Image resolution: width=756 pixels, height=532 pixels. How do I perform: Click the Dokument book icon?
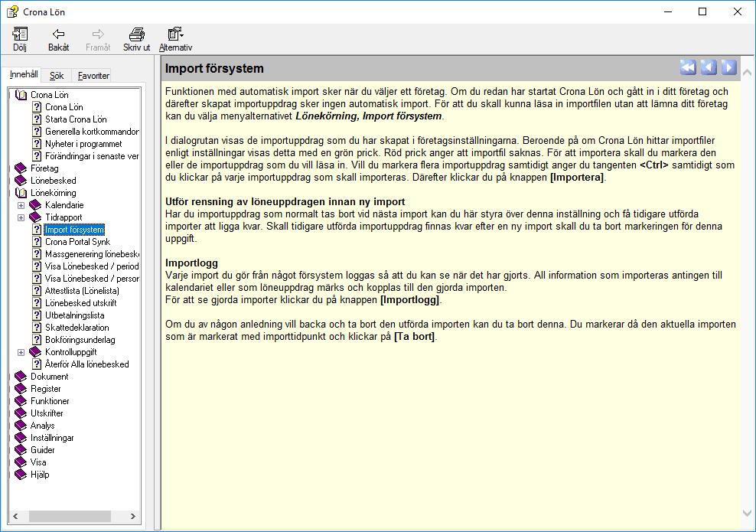point(21,376)
